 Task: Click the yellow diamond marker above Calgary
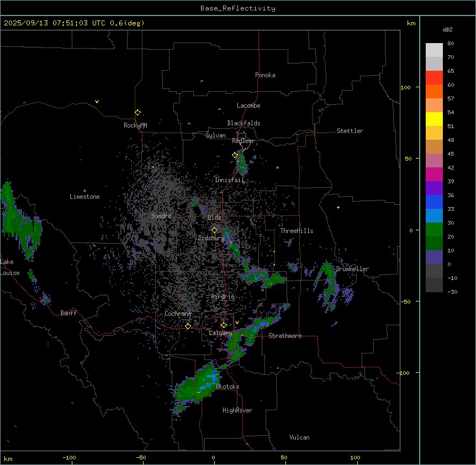224,325
